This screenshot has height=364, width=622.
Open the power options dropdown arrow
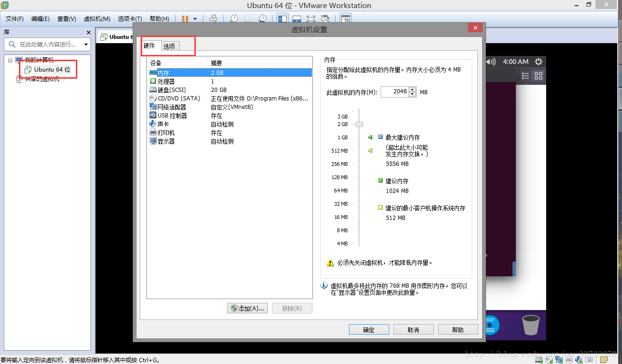[195, 19]
